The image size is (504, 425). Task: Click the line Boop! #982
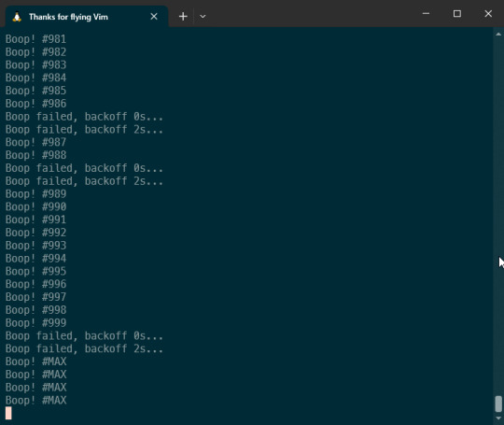click(36, 52)
